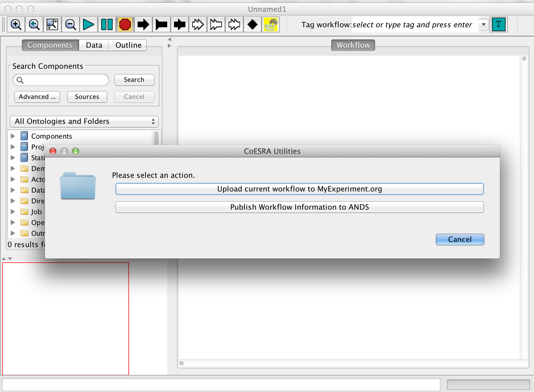Click the workflow canvas vertical scrollbar knob
This screenshot has height=392, width=534.
524,59
